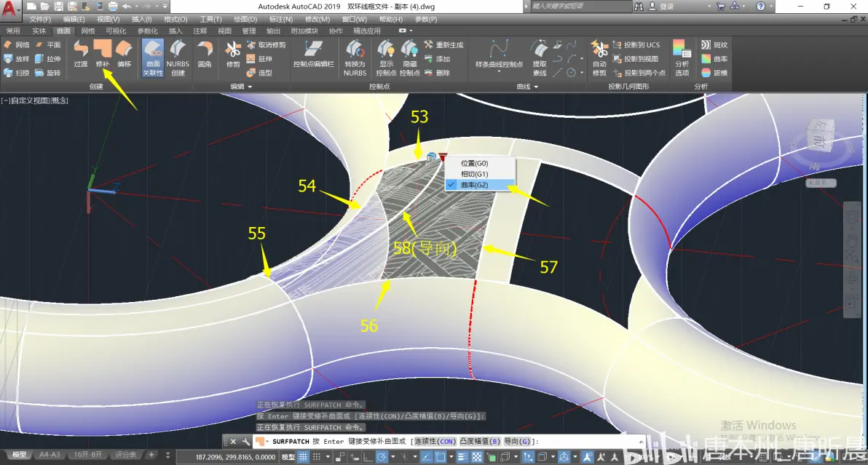Toggle 自动修剪 auto trim
868x465 pixels.
[x=599, y=57]
